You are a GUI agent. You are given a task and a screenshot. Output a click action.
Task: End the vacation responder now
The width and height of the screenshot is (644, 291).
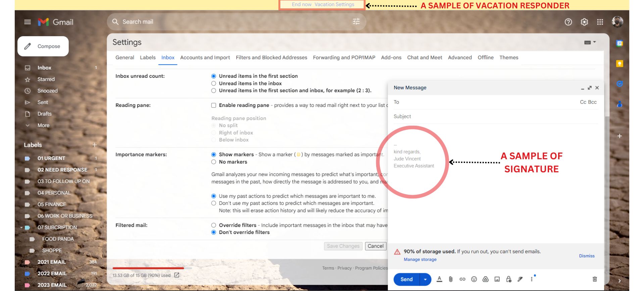(x=302, y=4)
